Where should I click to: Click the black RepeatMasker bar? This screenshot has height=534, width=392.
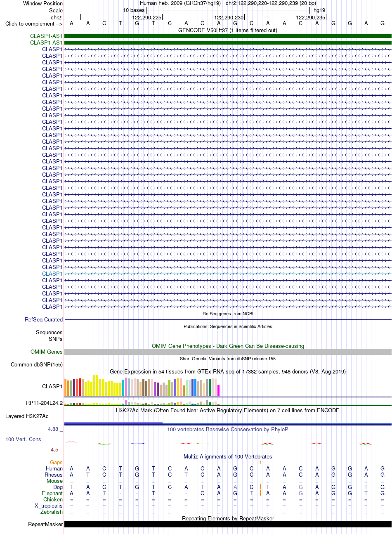(228, 525)
